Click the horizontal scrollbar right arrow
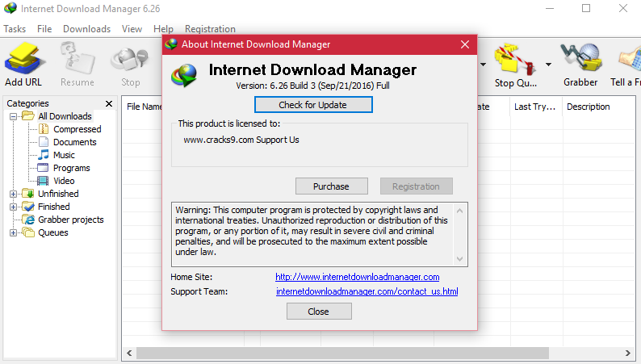This screenshot has height=364, width=641. [x=627, y=353]
